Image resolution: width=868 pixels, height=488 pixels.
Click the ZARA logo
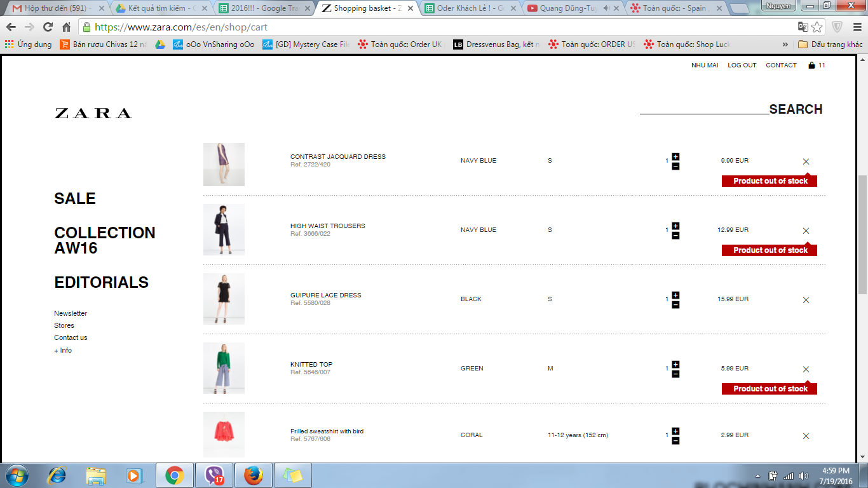click(93, 113)
